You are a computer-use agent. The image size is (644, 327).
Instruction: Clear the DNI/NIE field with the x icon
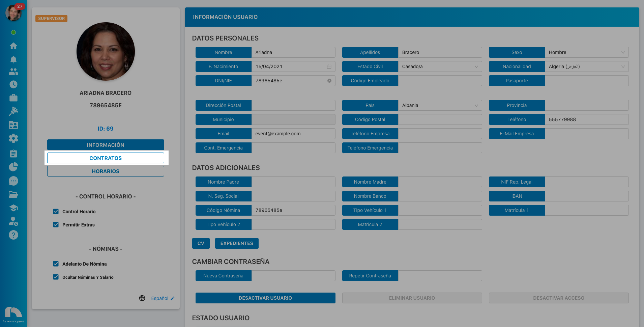click(329, 81)
